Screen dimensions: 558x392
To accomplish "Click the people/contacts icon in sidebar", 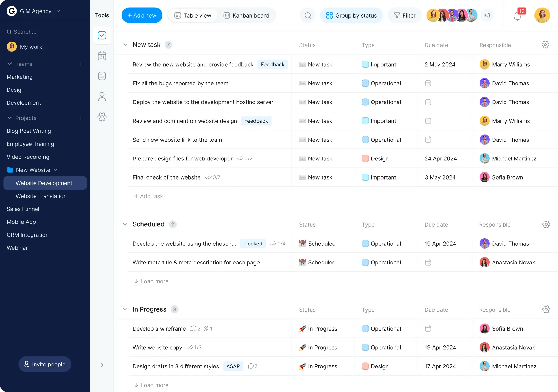I will [x=102, y=96].
